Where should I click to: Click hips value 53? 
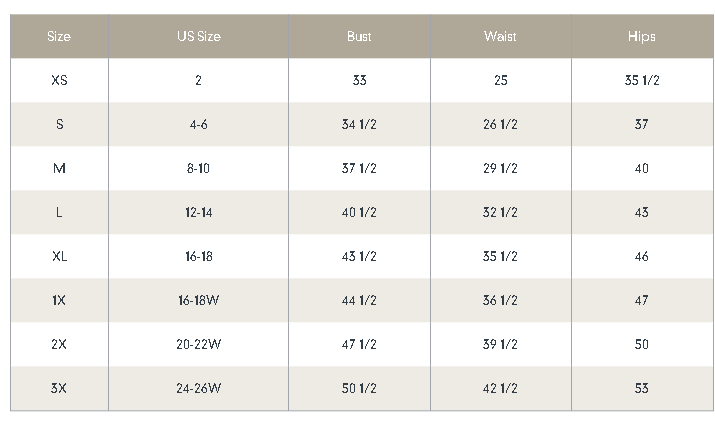tap(641, 388)
